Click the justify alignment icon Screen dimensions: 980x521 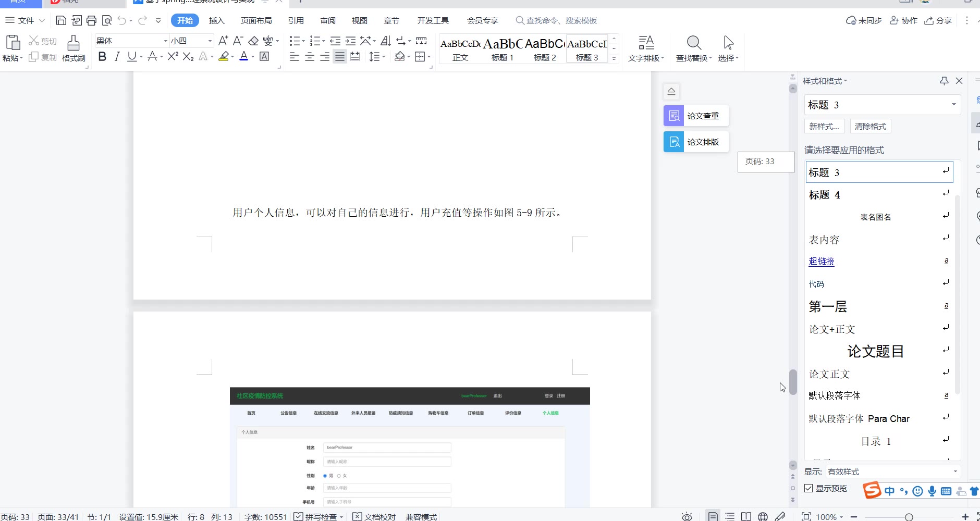click(340, 57)
